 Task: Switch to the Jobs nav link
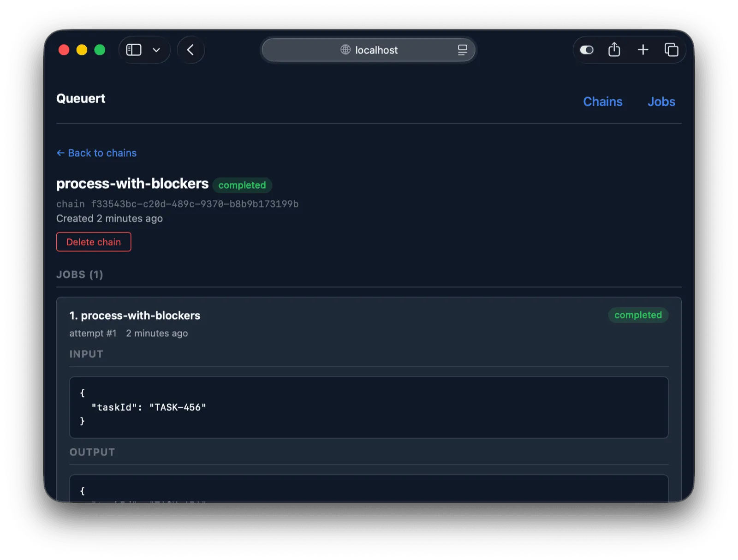[661, 101]
